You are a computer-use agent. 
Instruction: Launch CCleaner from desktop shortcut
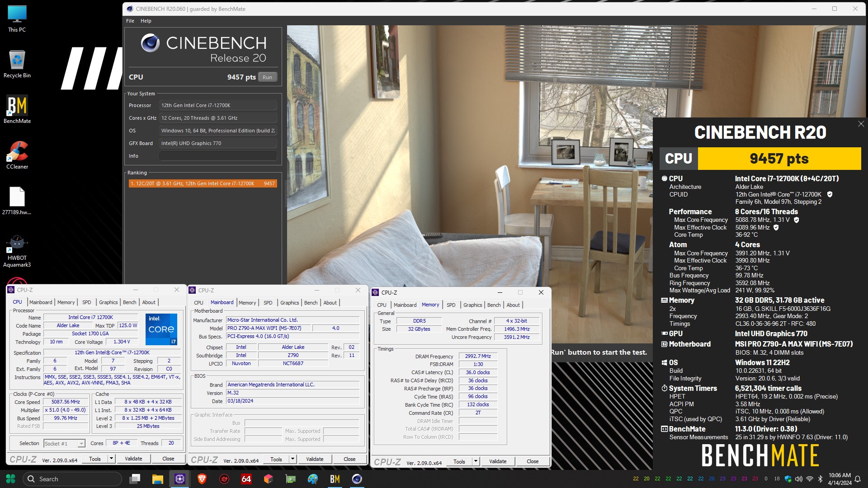click(17, 155)
